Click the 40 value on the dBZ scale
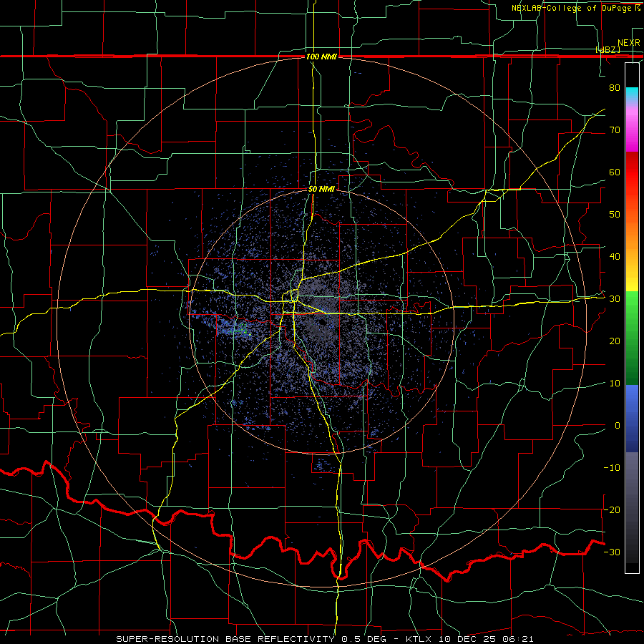644x644 pixels. (x=615, y=257)
